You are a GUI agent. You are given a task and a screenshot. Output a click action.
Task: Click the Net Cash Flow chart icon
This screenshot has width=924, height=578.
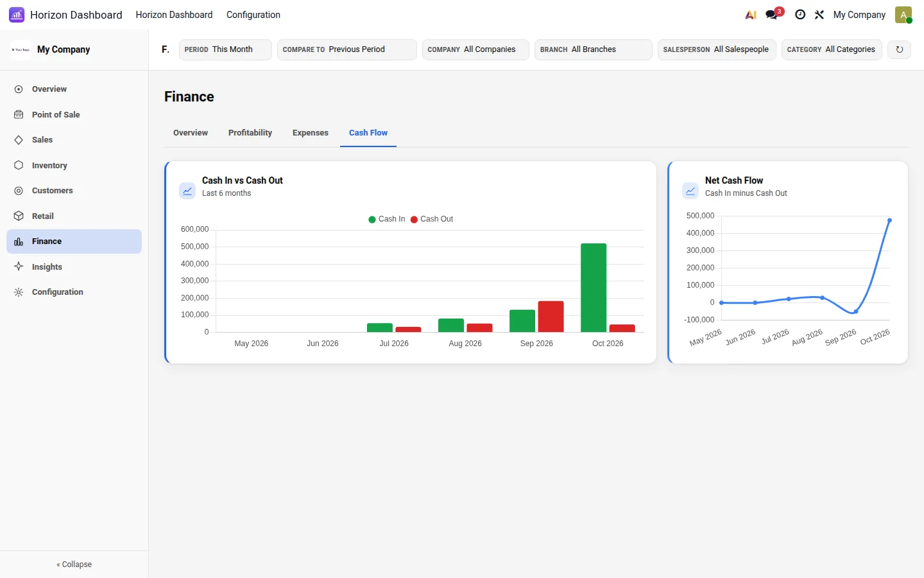coord(690,191)
